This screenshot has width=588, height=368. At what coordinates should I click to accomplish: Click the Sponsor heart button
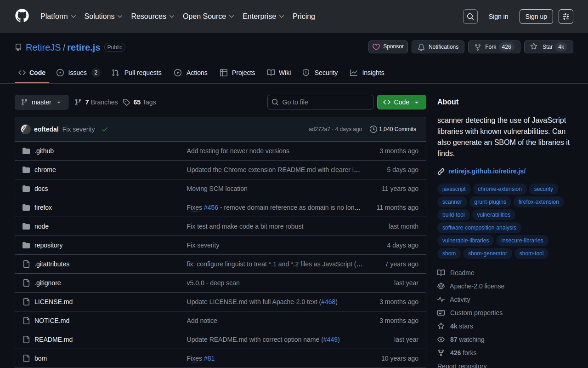388,47
